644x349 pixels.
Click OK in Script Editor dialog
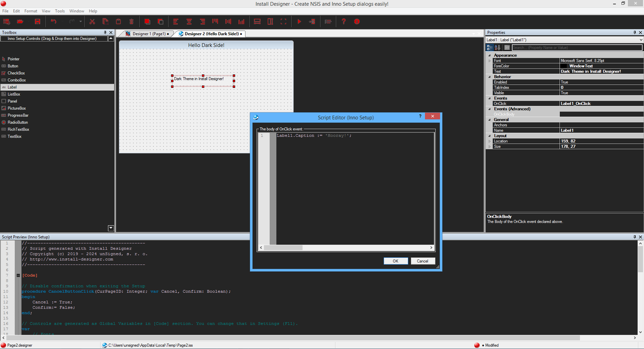[x=396, y=261]
